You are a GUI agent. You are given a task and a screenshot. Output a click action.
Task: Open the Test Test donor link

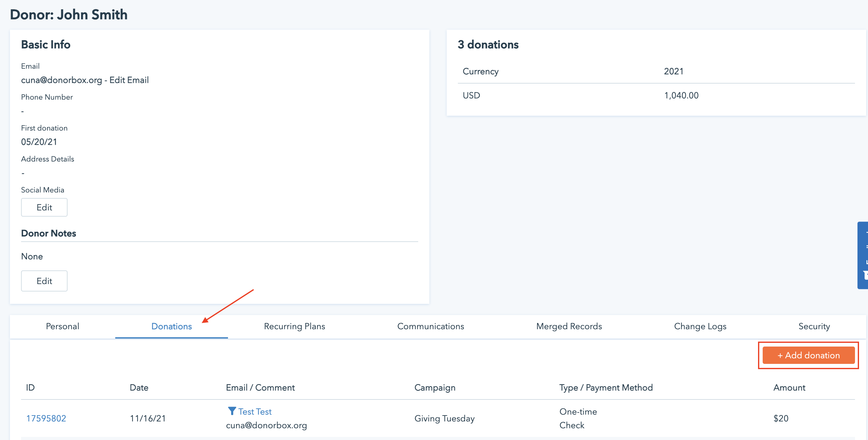pos(255,412)
